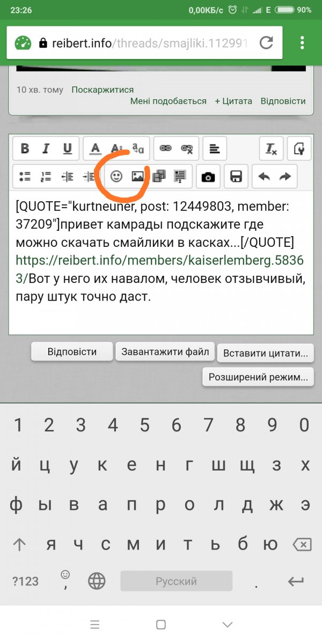
Task: Toggle bold formatting in the editor
Action: click(x=25, y=149)
